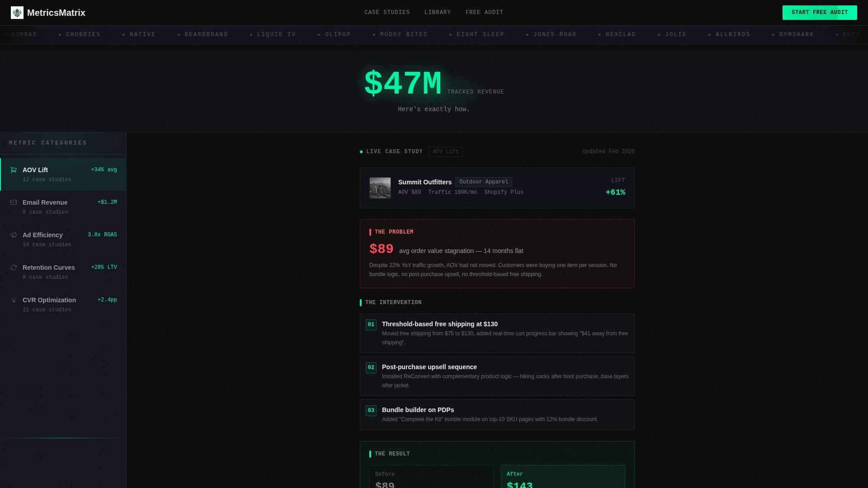The width and height of the screenshot is (868, 488).
Task: Click the Shopify Plus detail text
Action: 504,192
